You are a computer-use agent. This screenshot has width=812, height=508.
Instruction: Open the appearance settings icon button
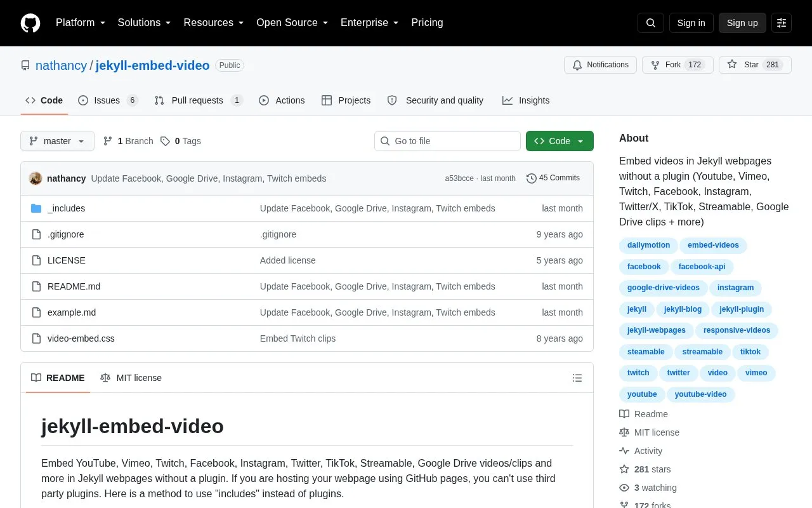coord(782,23)
